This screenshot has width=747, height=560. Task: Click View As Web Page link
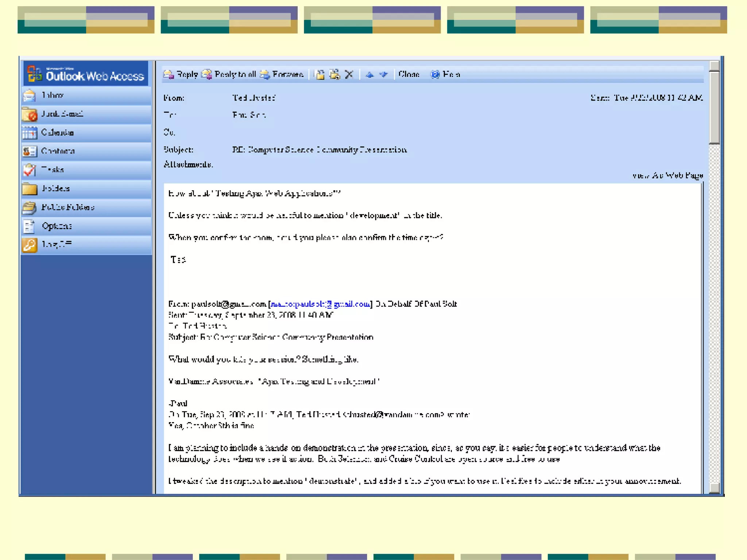click(667, 176)
